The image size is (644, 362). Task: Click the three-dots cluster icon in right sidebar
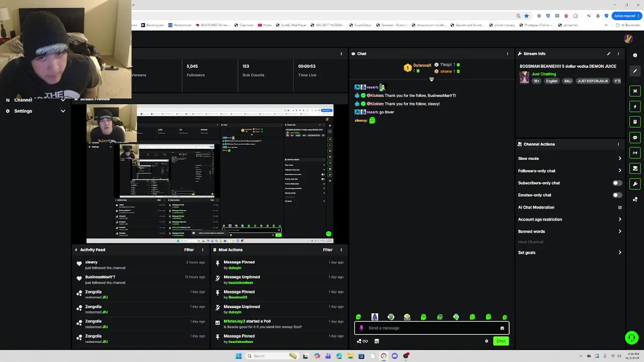[x=635, y=200]
